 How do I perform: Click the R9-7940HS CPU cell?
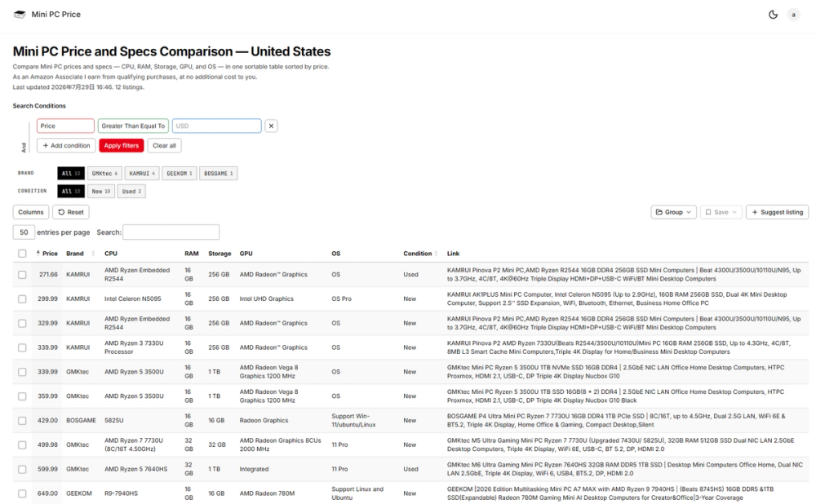coord(122,493)
